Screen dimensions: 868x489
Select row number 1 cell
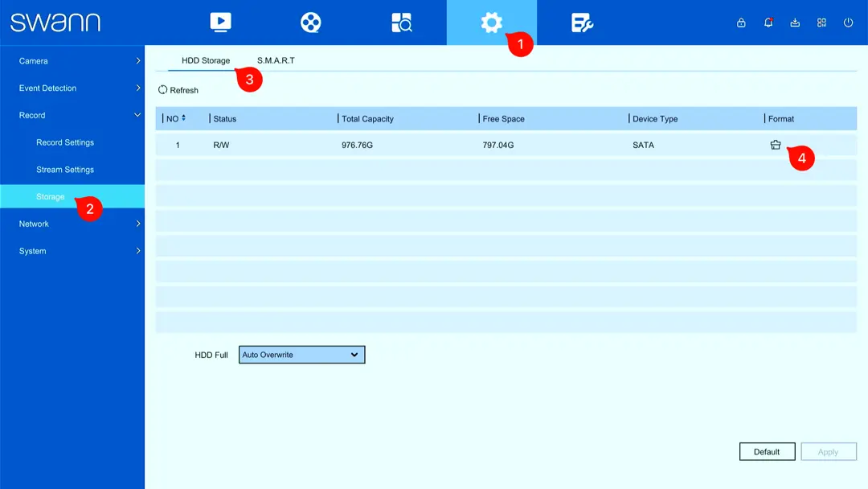click(178, 145)
